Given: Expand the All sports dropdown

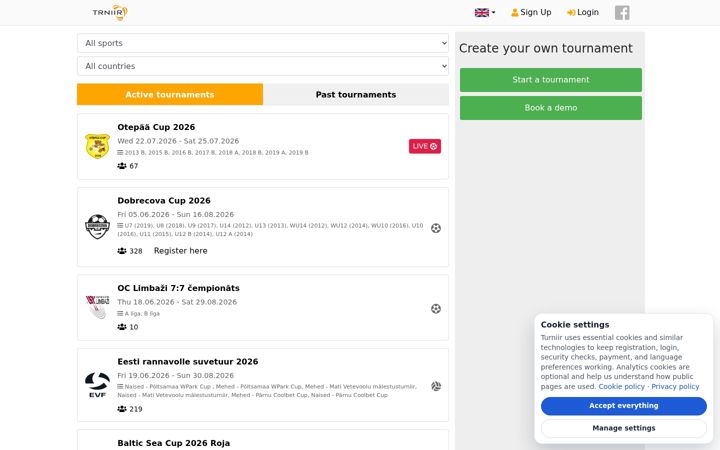Looking at the screenshot, I should tap(263, 43).
